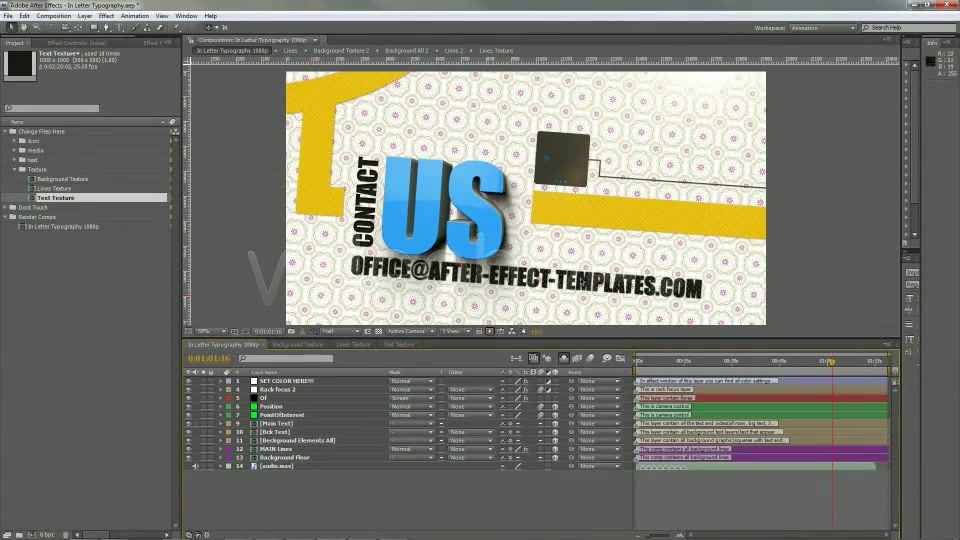This screenshot has width=960, height=540.
Task: Open the composition mini-flowchart button in timeline
Action: click(516, 358)
